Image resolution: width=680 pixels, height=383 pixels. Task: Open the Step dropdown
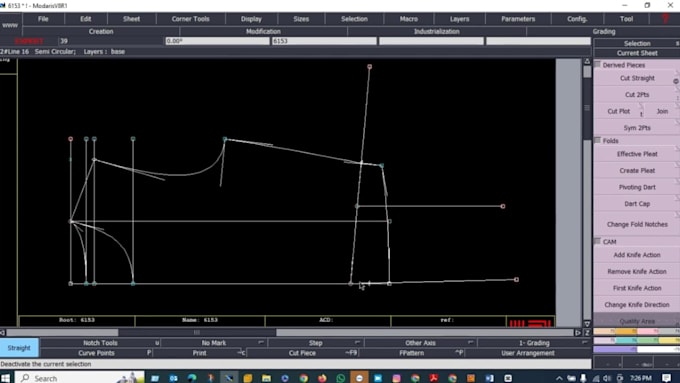tap(315, 343)
